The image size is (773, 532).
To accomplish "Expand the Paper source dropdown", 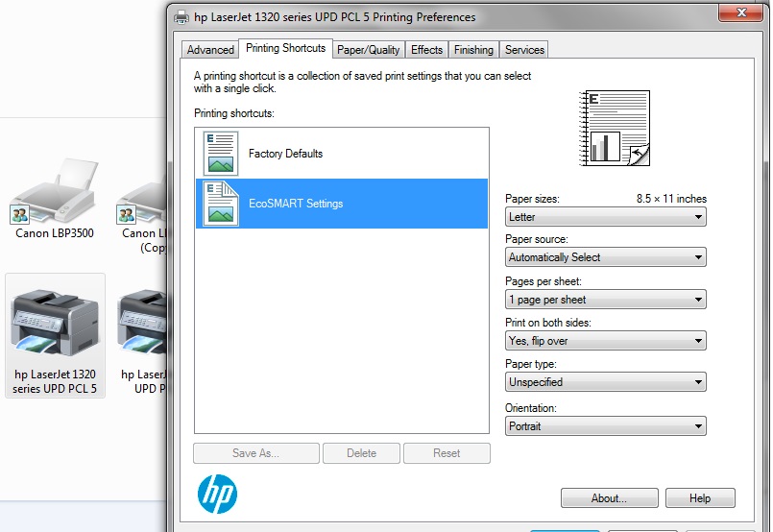I will pyautogui.click(x=605, y=257).
